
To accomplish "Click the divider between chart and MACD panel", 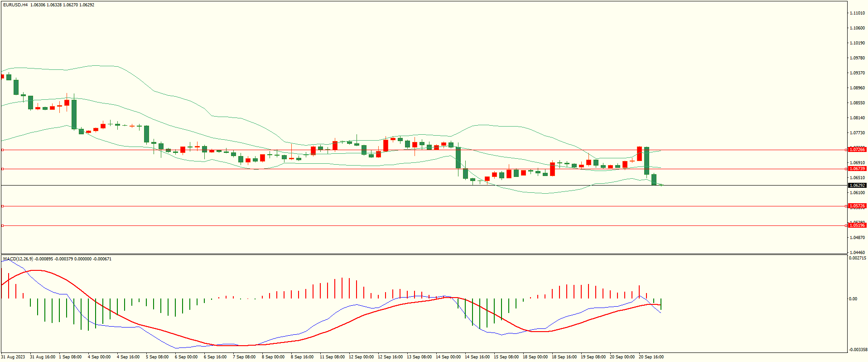I will [x=424, y=254].
